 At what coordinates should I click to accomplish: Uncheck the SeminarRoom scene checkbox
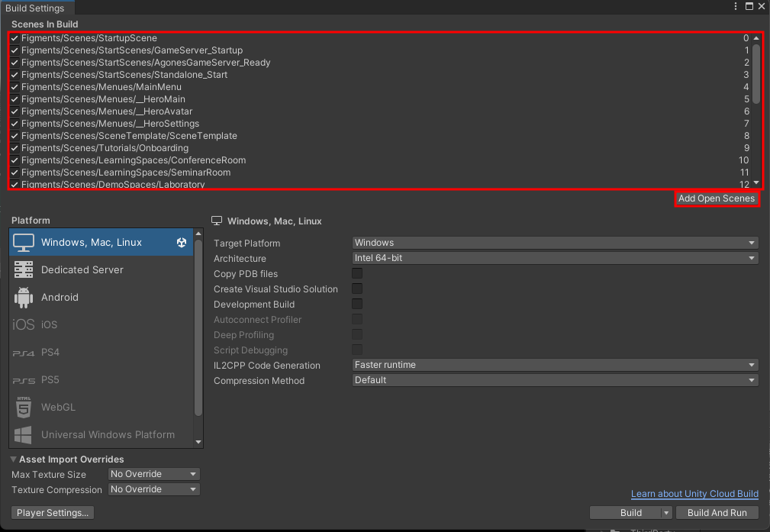pyautogui.click(x=14, y=172)
